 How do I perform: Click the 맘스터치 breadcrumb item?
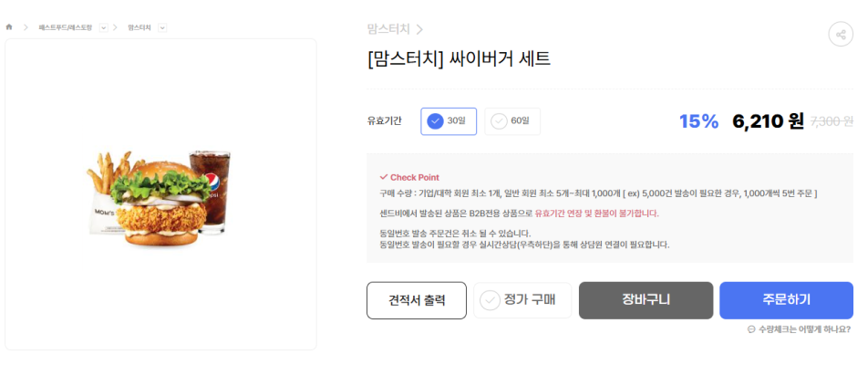[139, 27]
